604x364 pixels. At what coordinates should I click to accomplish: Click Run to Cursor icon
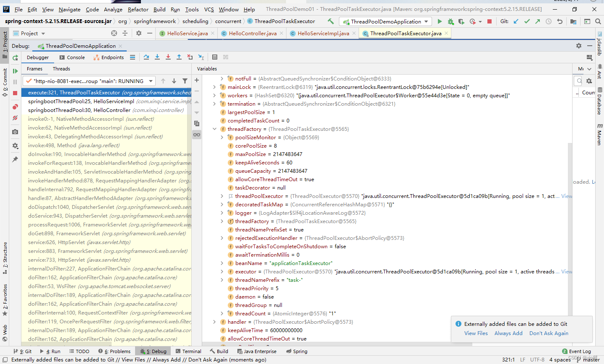pyautogui.click(x=201, y=57)
